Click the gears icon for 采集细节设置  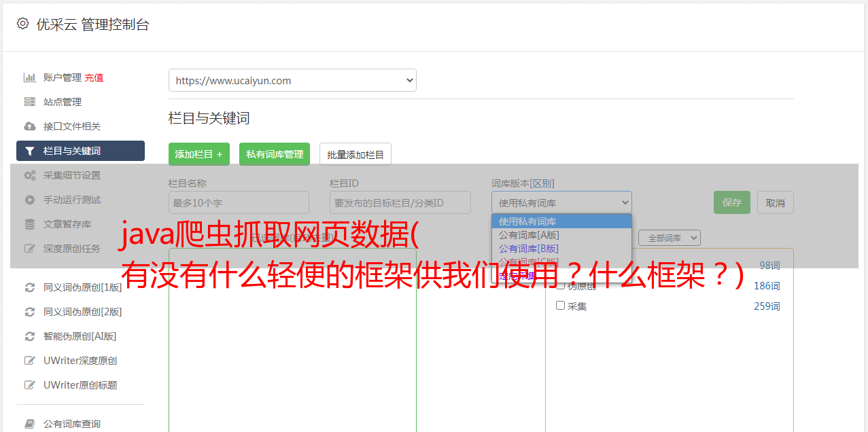[29, 175]
